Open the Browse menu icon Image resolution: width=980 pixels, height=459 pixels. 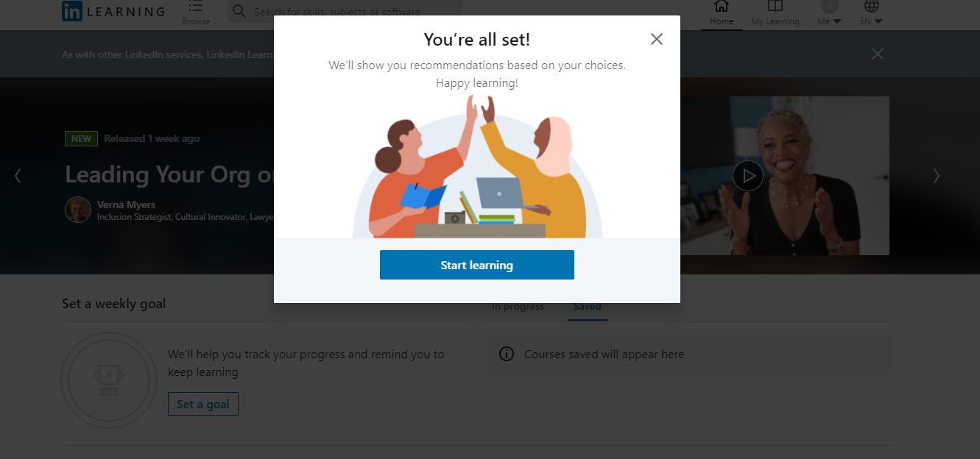pos(196,7)
